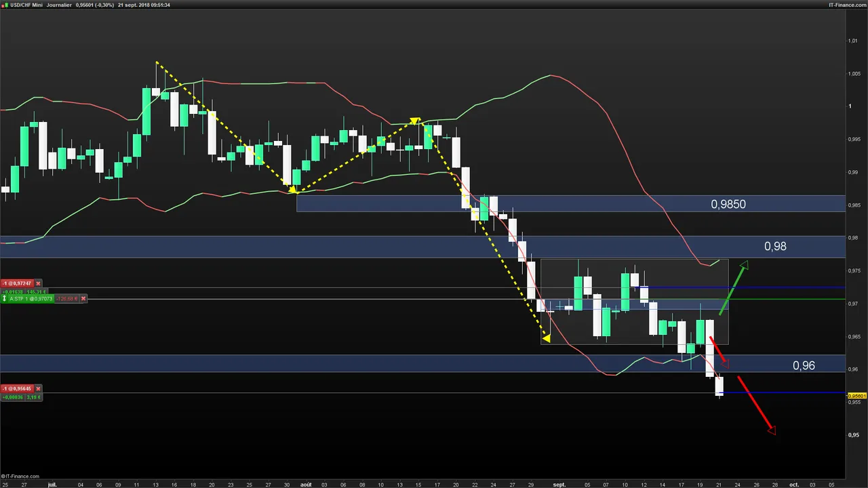868x488 pixels.
Task: Click the candlestick chart icon beside USD/CHF Mini
Action: click(x=5, y=5)
